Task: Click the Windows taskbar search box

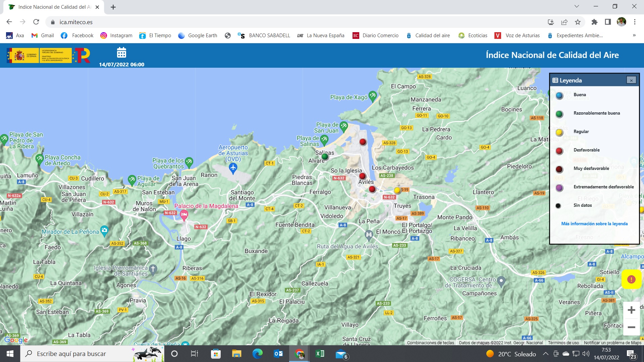Action: pyautogui.click(x=77, y=354)
